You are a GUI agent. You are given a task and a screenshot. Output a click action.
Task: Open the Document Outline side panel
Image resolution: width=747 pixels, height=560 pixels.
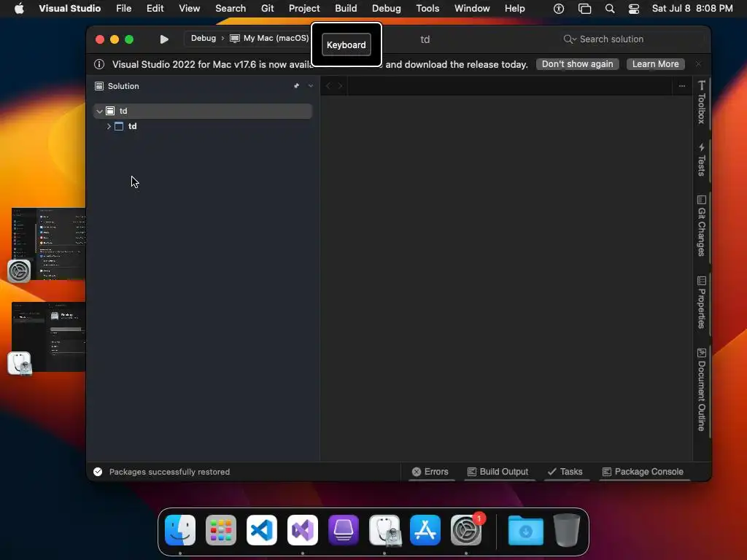[x=701, y=389]
